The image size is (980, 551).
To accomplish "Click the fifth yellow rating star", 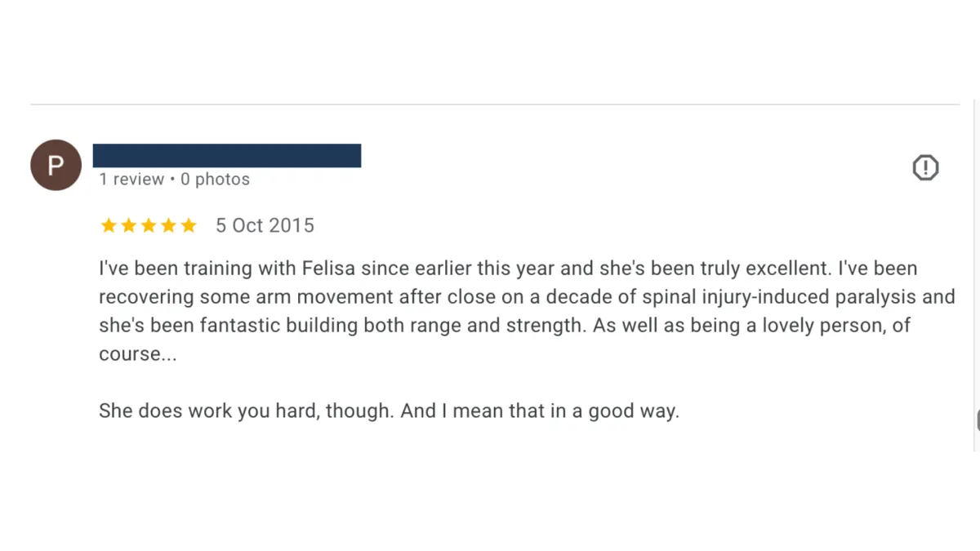I will (189, 225).
